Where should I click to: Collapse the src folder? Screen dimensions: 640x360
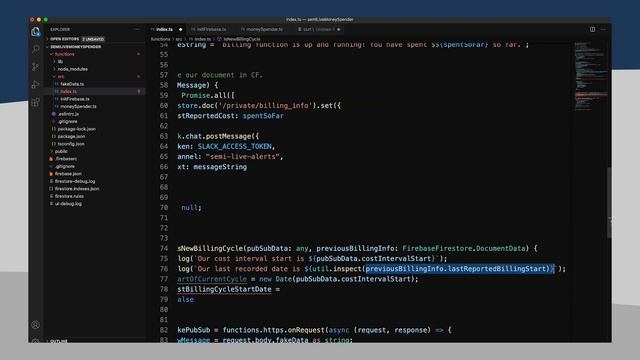click(60, 77)
